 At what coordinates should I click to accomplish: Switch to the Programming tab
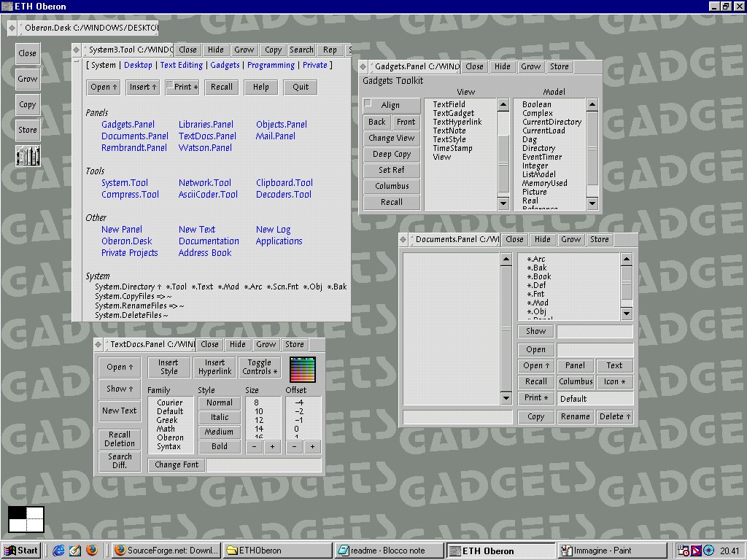[271, 65]
